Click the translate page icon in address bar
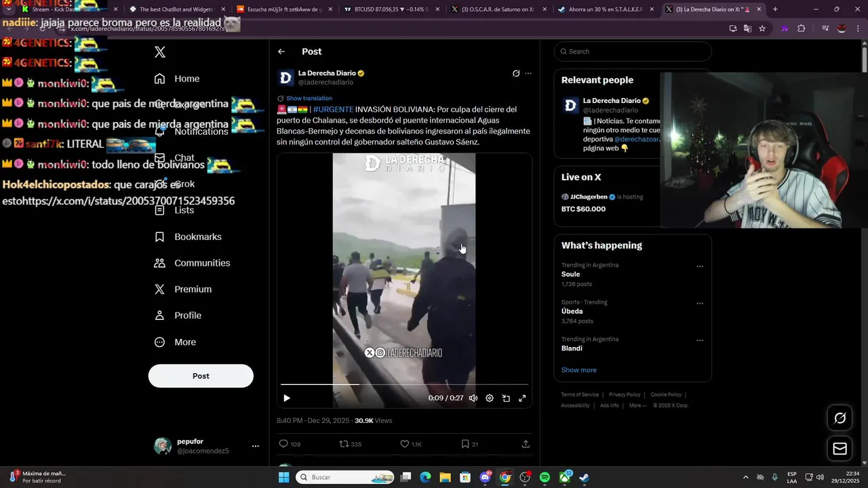868x488 pixels. pos(747,28)
